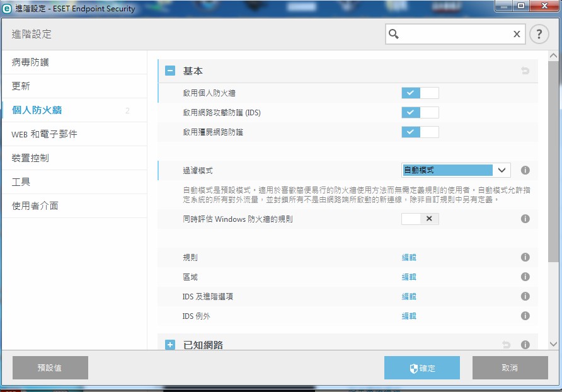This screenshot has width=562, height=392.
Task: Click the vertical scrollbar thumb
Action: (x=553, y=161)
